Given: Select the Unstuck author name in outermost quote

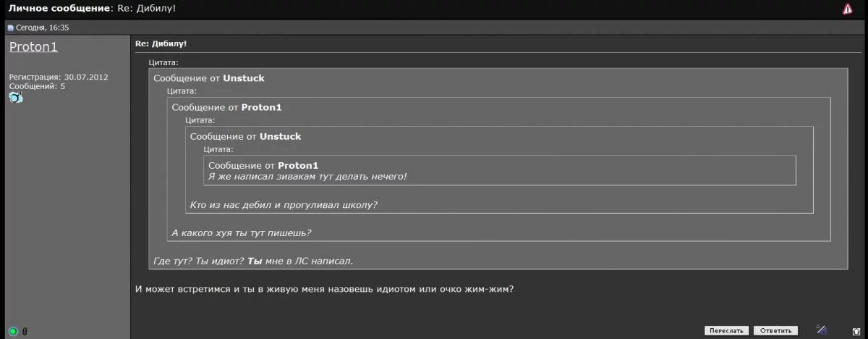Looking at the screenshot, I should (243, 78).
